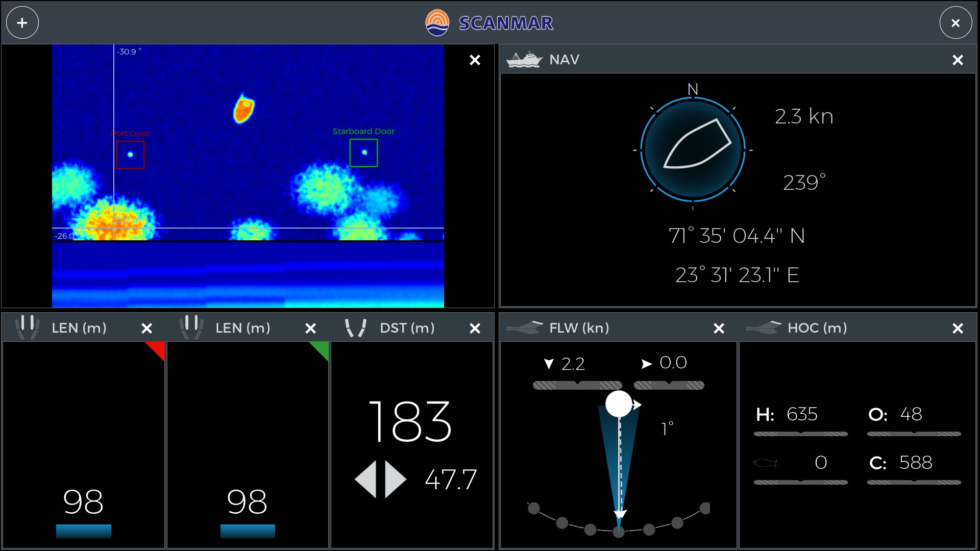Click the HOC trawl sensor icon

coord(764,328)
